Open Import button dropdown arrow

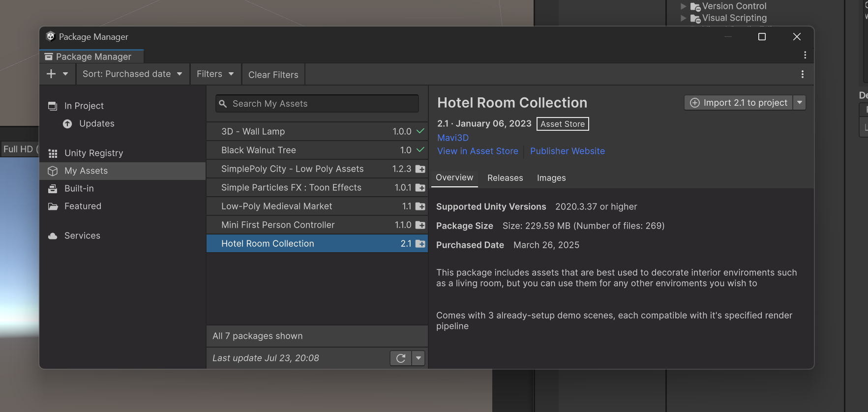800,103
